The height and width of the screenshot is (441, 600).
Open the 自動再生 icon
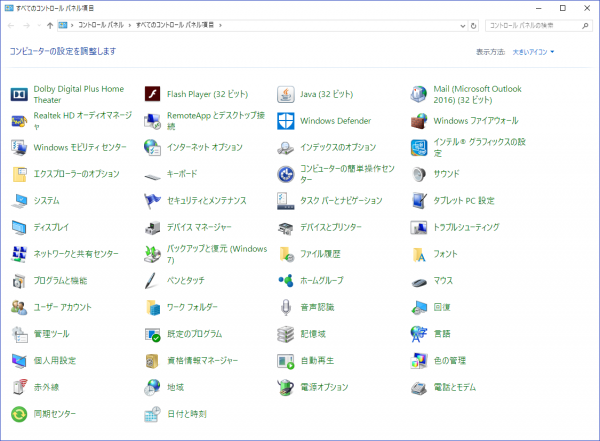coord(285,361)
